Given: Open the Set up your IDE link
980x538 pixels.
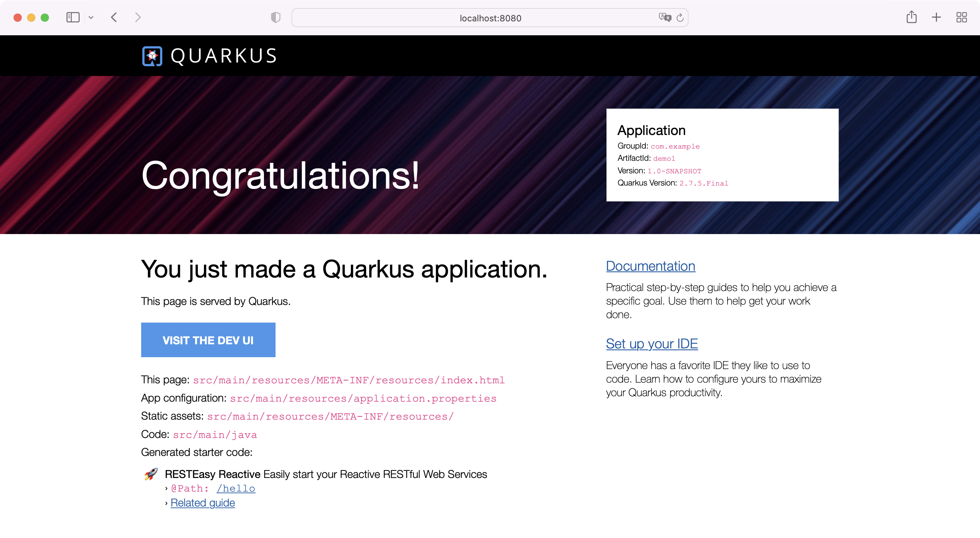Looking at the screenshot, I should tap(652, 344).
